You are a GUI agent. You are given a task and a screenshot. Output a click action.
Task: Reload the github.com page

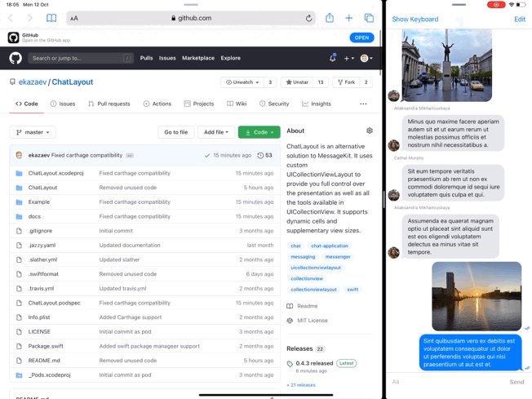point(308,18)
